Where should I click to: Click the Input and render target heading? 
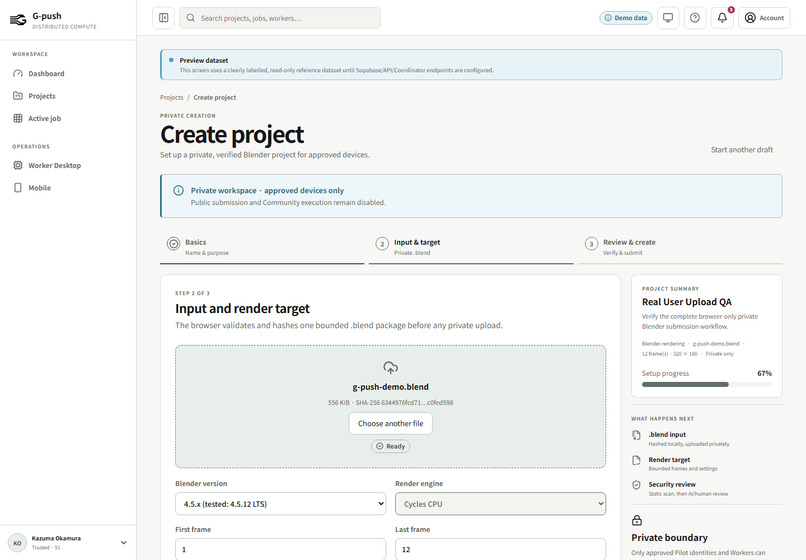pos(242,309)
